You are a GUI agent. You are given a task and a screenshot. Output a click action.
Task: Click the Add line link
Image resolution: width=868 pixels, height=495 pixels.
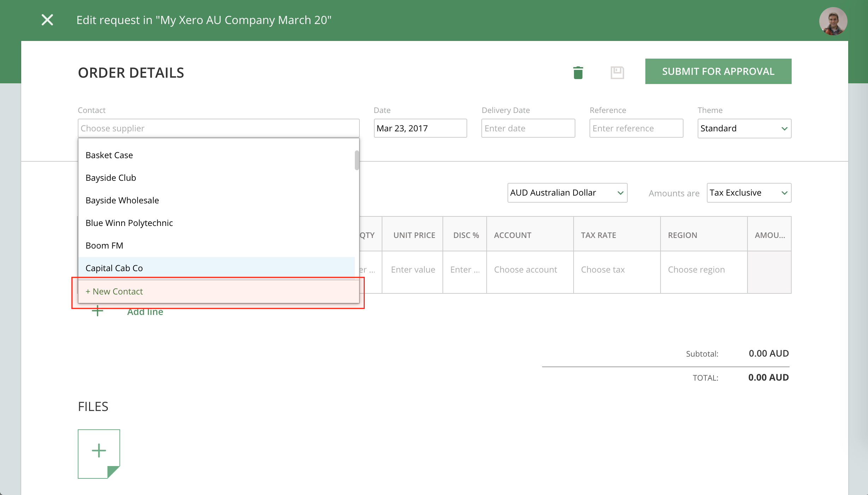point(145,312)
